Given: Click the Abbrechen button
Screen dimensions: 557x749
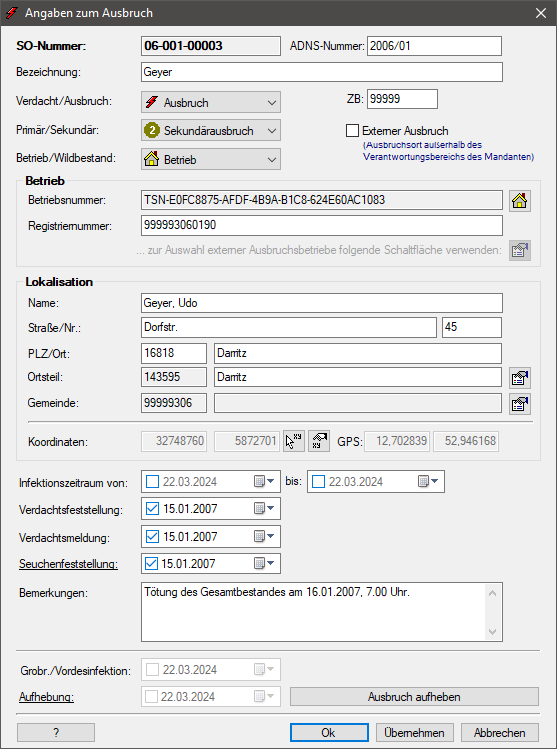Looking at the screenshot, I should click(x=500, y=732).
